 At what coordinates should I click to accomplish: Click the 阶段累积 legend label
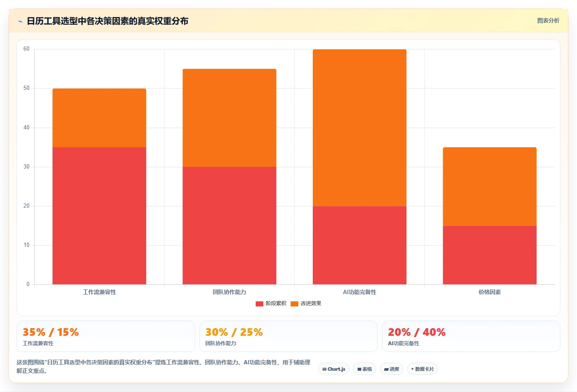coord(276,303)
